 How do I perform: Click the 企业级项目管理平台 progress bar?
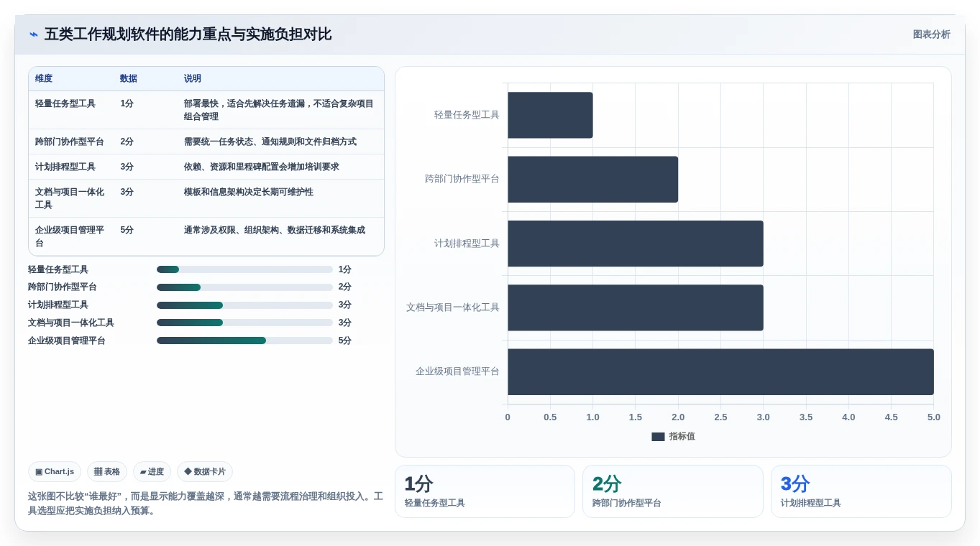(244, 341)
